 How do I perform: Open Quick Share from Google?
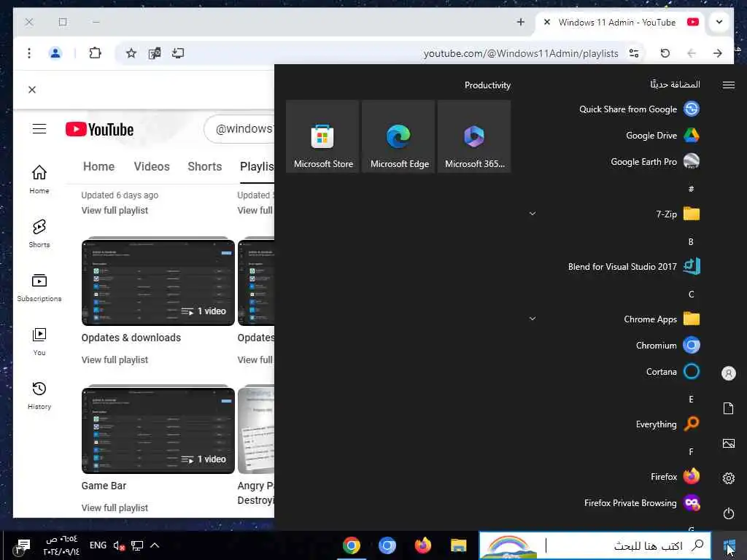[x=639, y=109]
